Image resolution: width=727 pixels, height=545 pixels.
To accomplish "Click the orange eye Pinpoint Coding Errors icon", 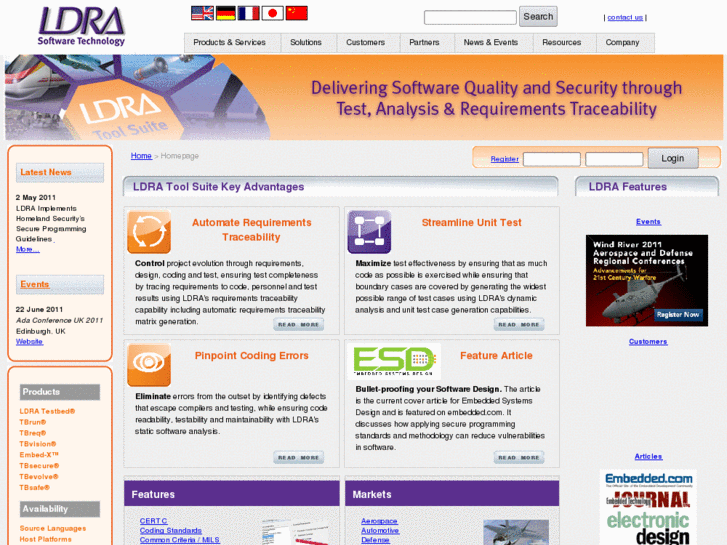I will pos(149,365).
